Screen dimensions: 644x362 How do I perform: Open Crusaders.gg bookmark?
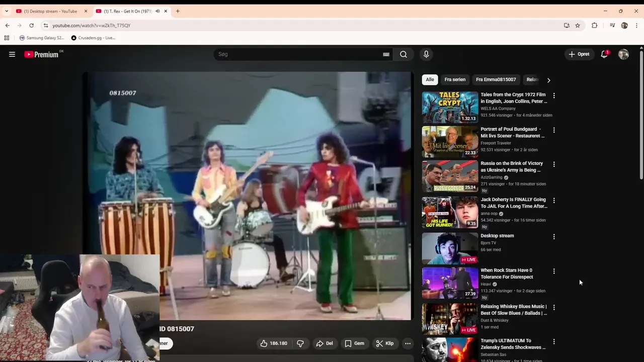coord(93,38)
